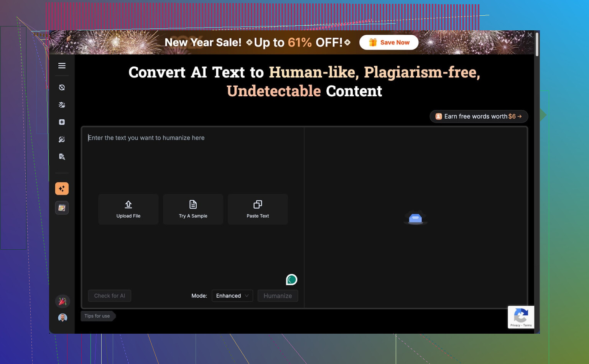
Task: Open the document search icon in the sidebar
Action: click(62, 156)
